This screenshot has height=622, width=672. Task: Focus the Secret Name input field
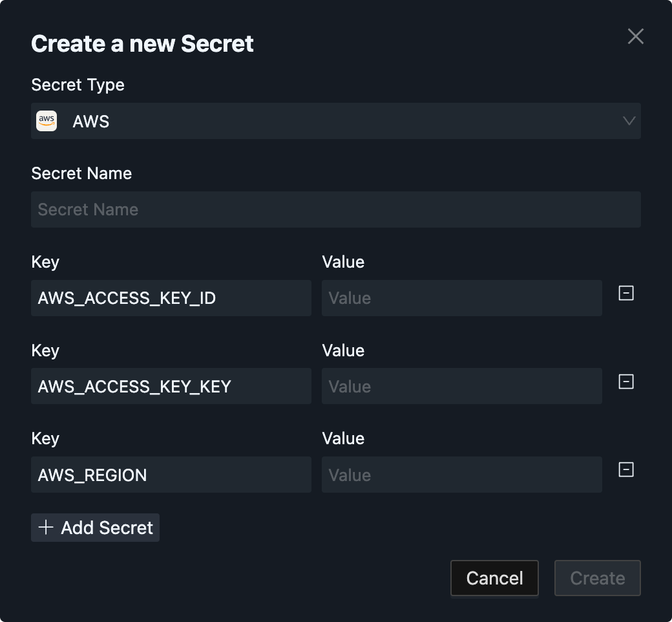coord(336,209)
